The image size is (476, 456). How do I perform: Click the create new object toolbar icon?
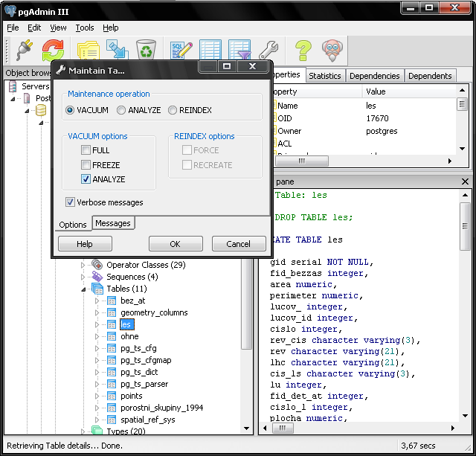coord(118,50)
